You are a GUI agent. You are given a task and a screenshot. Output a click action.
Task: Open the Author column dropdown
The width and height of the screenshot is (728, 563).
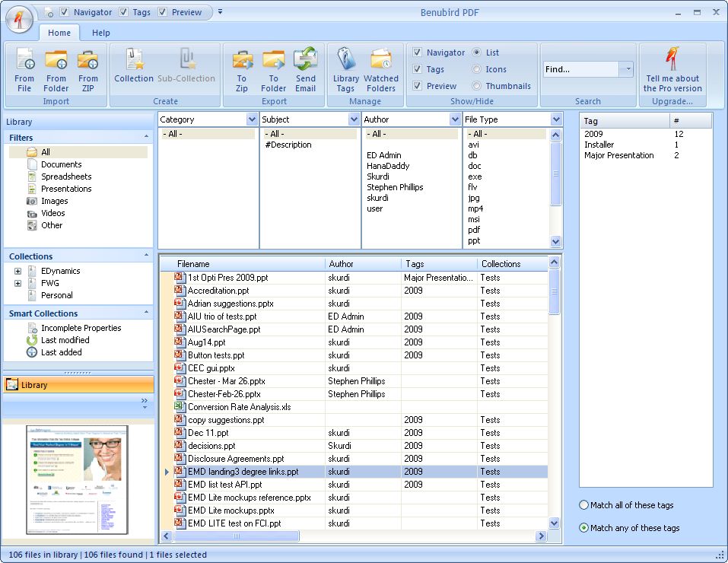456,119
